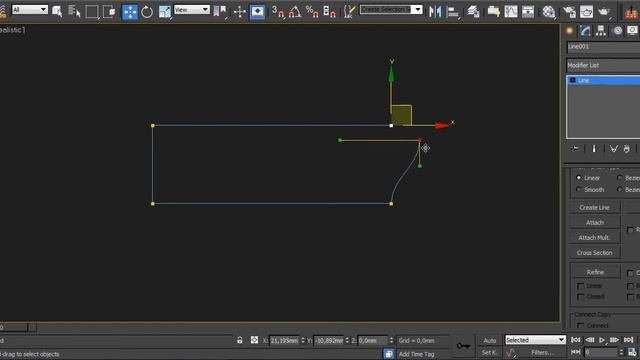Toggle the Window/Crossing selection icon
The width and height of the screenshot is (640, 360).
tap(109, 11)
